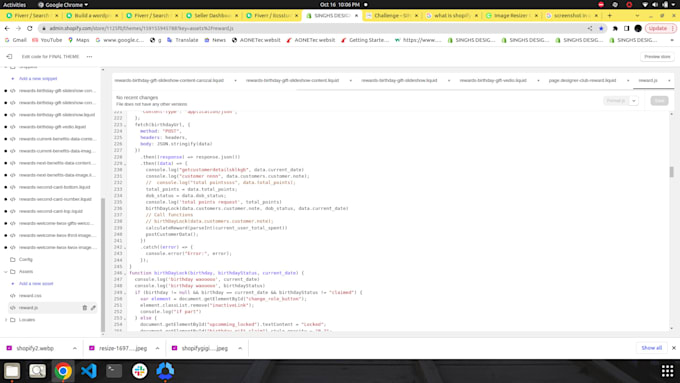This screenshot has height=383, width=680.
Task: Click Add a new asset link
Action: (x=36, y=284)
